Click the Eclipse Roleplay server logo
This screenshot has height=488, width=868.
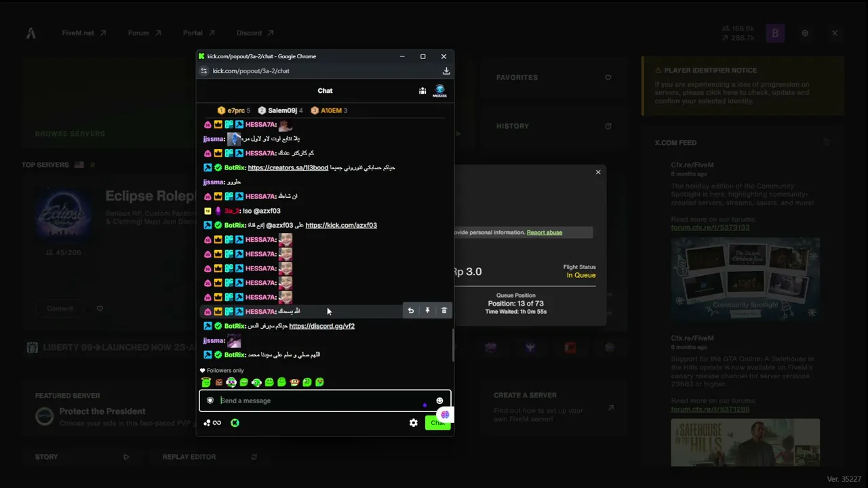pos(64,214)
